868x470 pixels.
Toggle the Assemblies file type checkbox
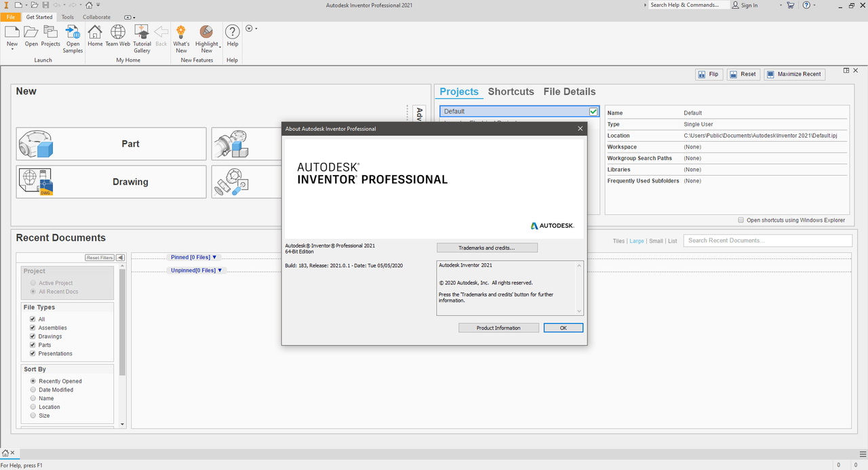(x=32, y=328)
